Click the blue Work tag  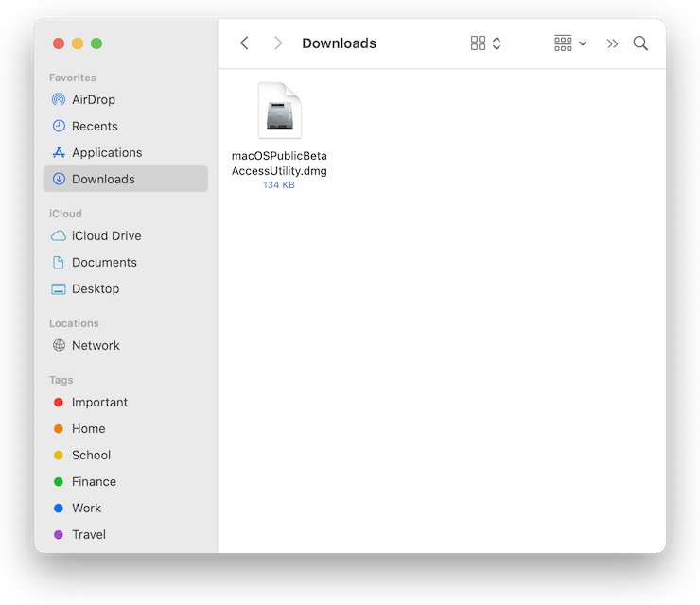[x=86, y=509]
